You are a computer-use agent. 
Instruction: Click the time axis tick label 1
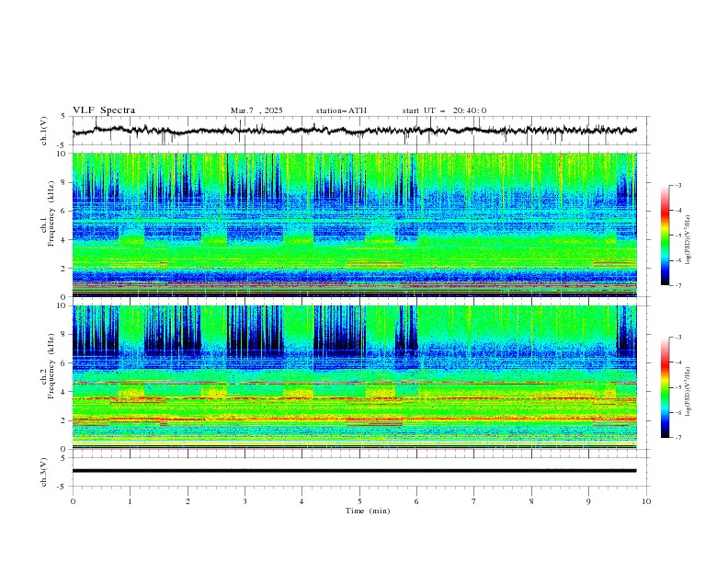pyautogui.click(x=130, y=501)
